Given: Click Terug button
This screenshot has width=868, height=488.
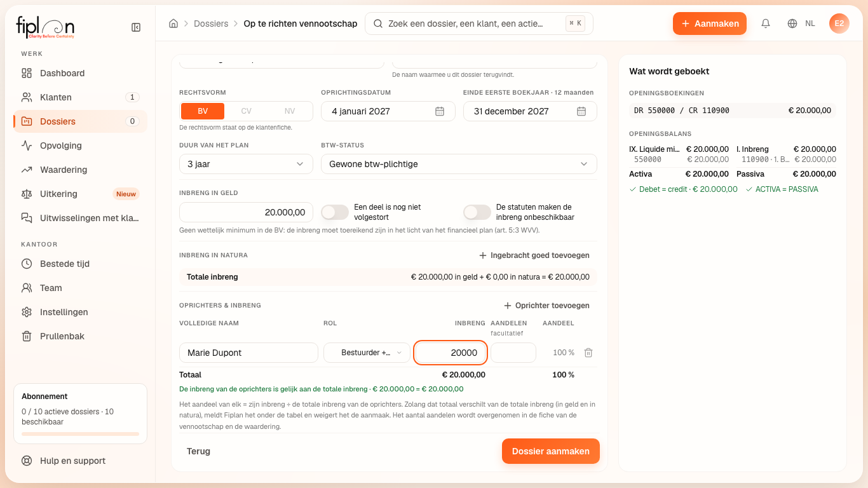Looking at the screenshot, I should [x=198, y=451].
